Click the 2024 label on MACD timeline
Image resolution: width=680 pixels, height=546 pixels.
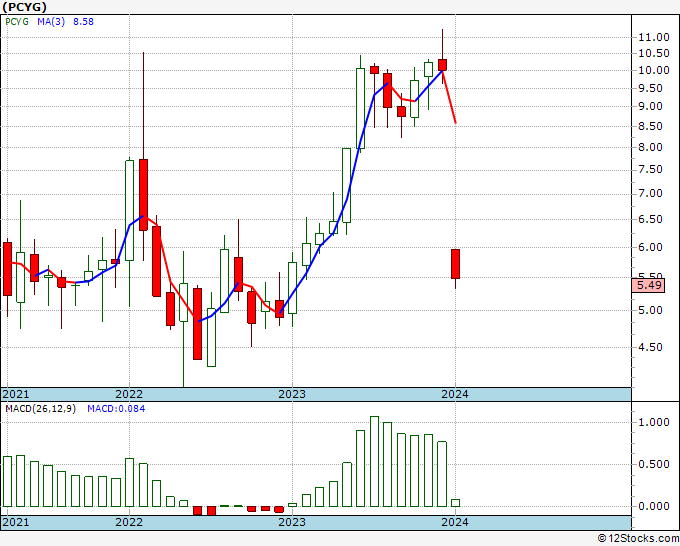(x=455, y=522)
